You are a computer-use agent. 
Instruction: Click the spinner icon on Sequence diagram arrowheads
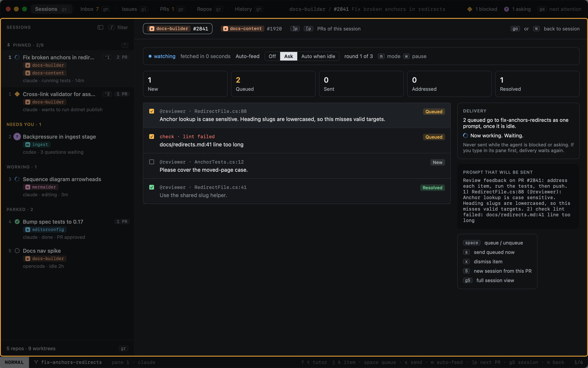coord(17,179)
